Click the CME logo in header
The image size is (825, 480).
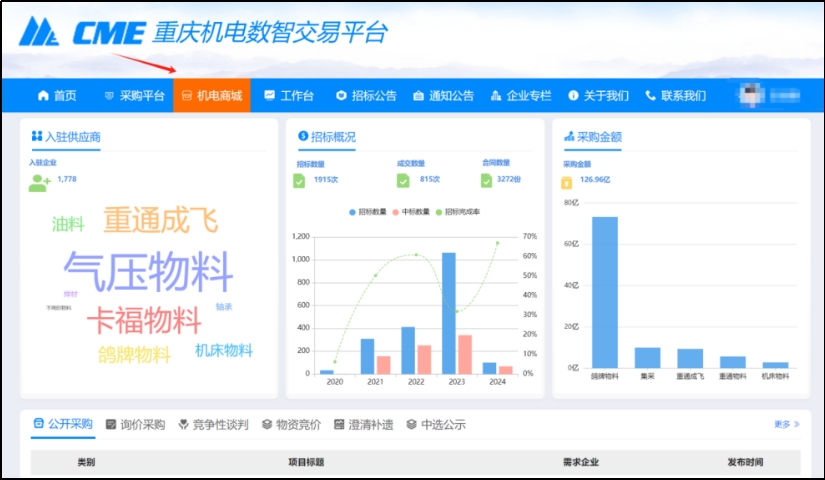(82, 32)
